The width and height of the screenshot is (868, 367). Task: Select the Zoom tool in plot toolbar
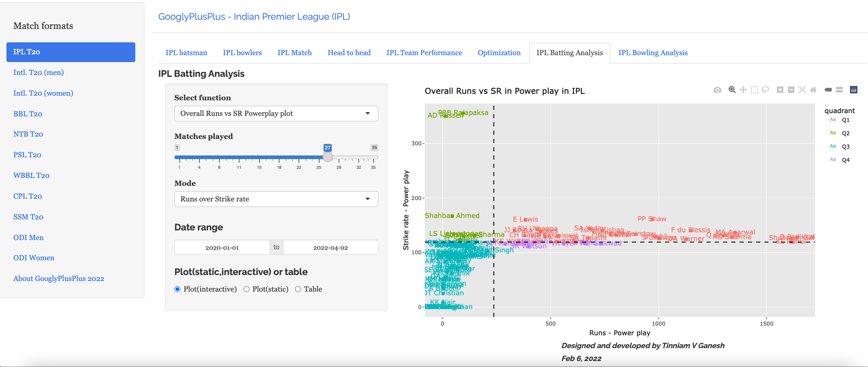coord(732,90)
